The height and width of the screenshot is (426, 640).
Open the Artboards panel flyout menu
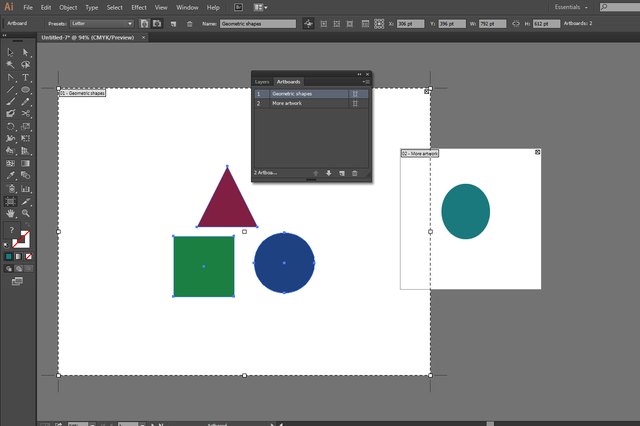366,82
